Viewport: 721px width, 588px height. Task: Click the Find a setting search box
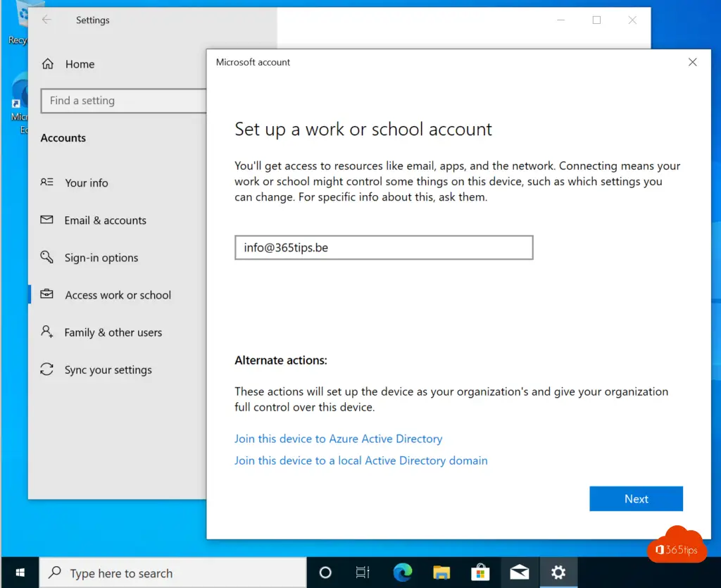click(x=123, y=101)
